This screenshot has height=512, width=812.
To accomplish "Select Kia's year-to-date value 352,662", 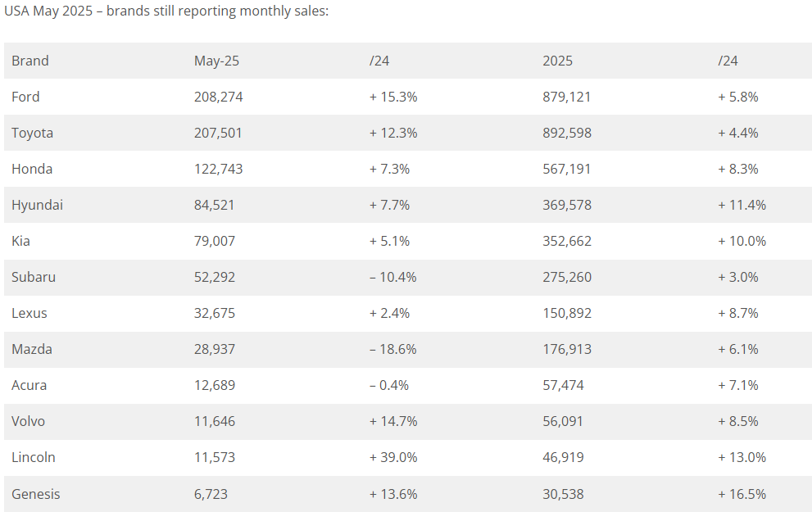I will tap(566, 241).
